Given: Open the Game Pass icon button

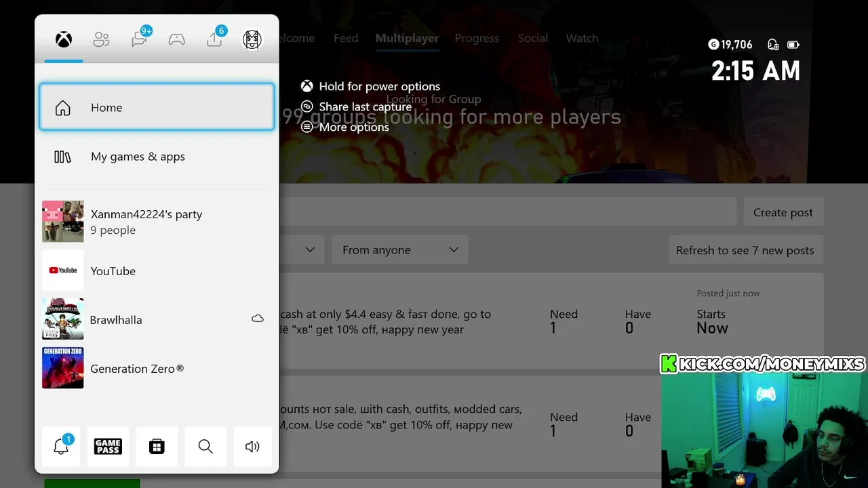Looking at the screenshot, I should point(108,446).
